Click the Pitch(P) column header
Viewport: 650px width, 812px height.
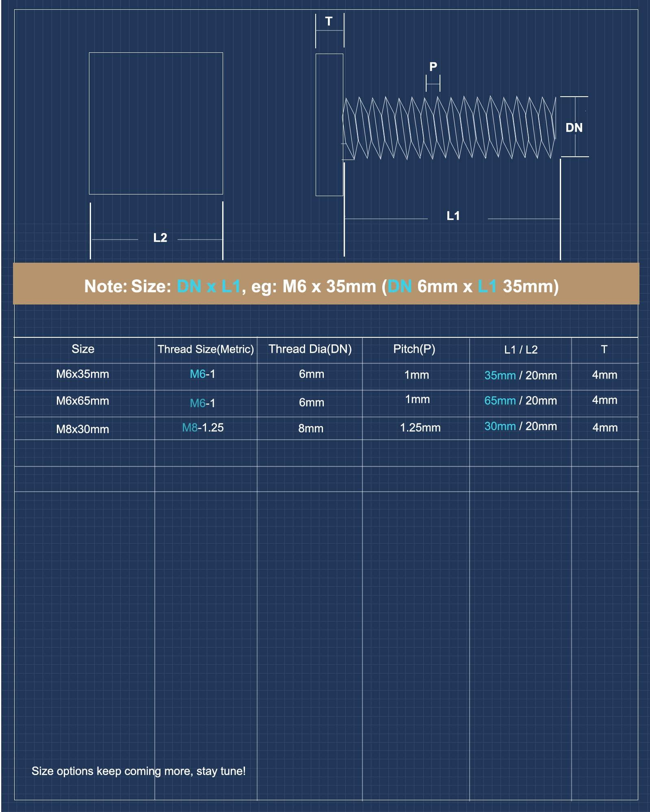[x=414, y=349]
